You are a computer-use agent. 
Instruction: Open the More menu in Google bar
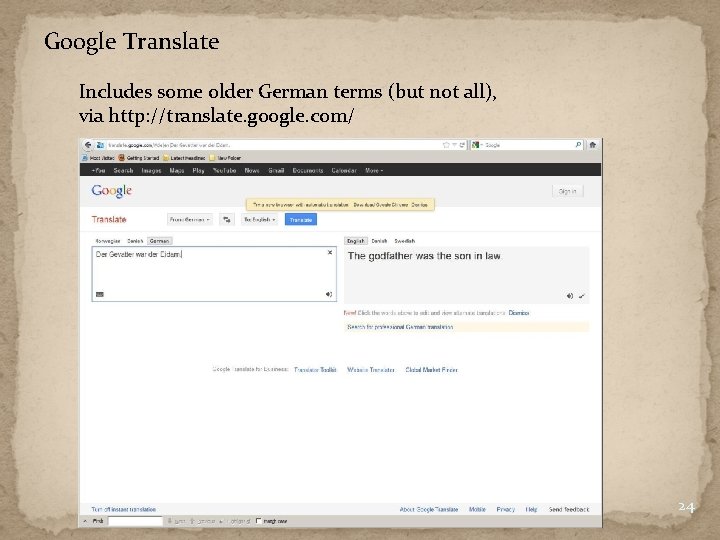tap(374, 170)
